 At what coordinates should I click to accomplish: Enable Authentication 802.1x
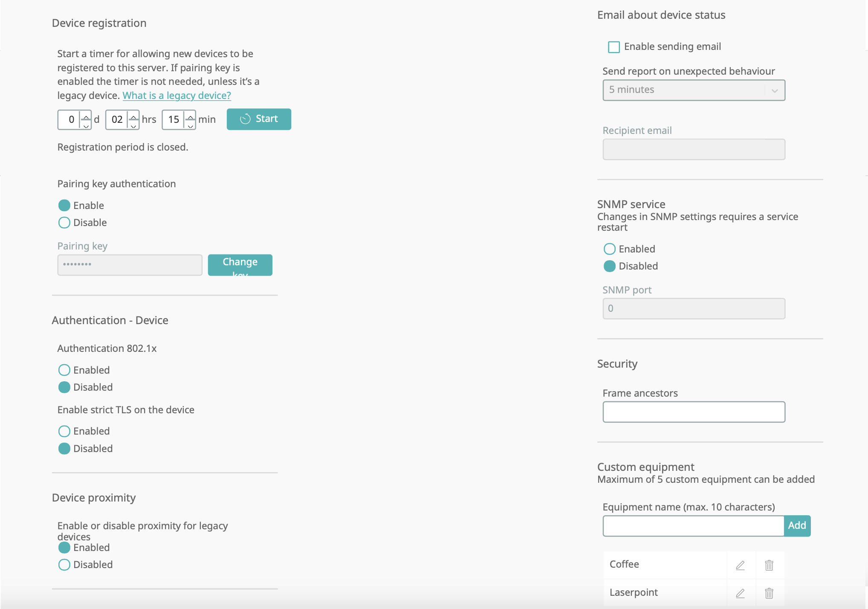pyautogui.click(x=64, y=370)
